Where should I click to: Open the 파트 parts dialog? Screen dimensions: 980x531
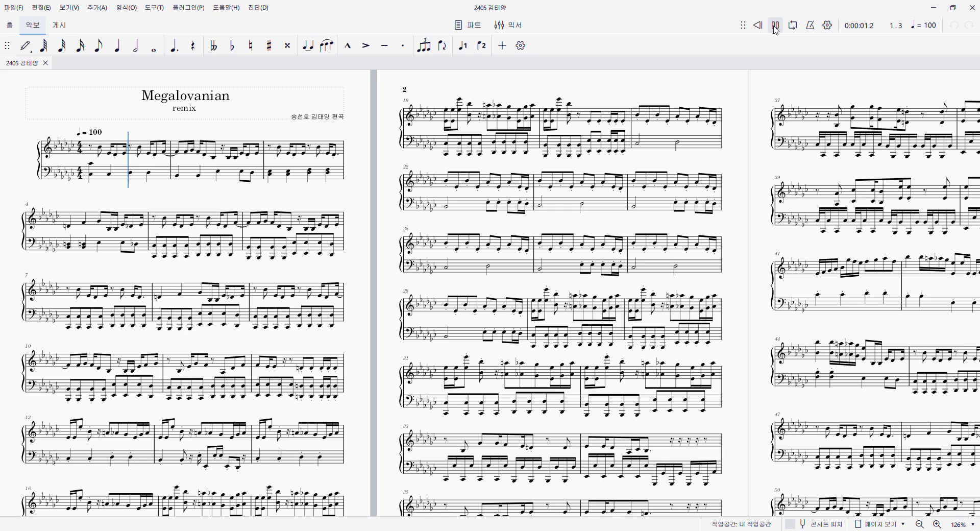click(x=468, y=25)
